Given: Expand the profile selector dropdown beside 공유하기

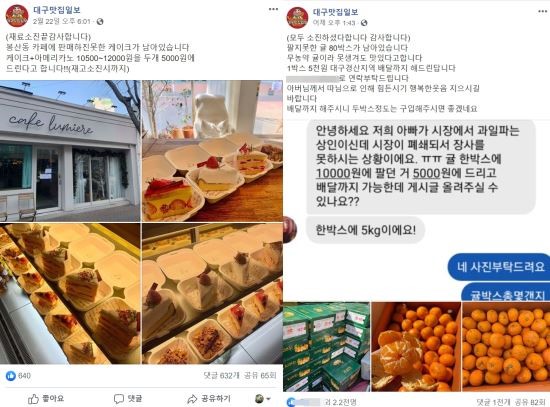Looking at the screenshot, I should tap(263, 399).
